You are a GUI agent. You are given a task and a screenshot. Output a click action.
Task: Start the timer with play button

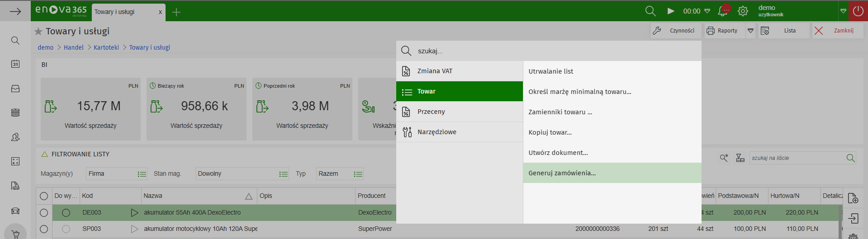tap(671, 11)
